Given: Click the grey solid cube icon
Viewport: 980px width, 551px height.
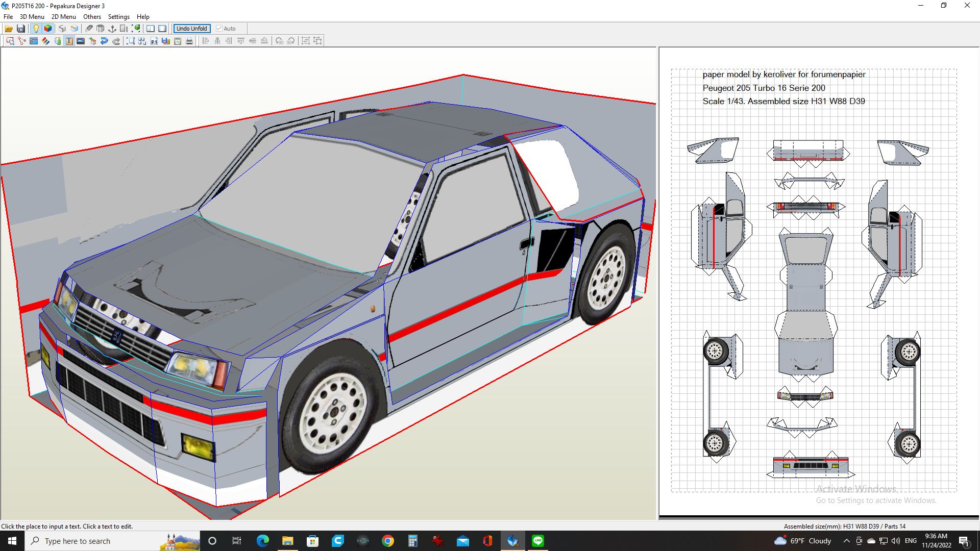Looking at the screenshot, I should pos(62,29).
